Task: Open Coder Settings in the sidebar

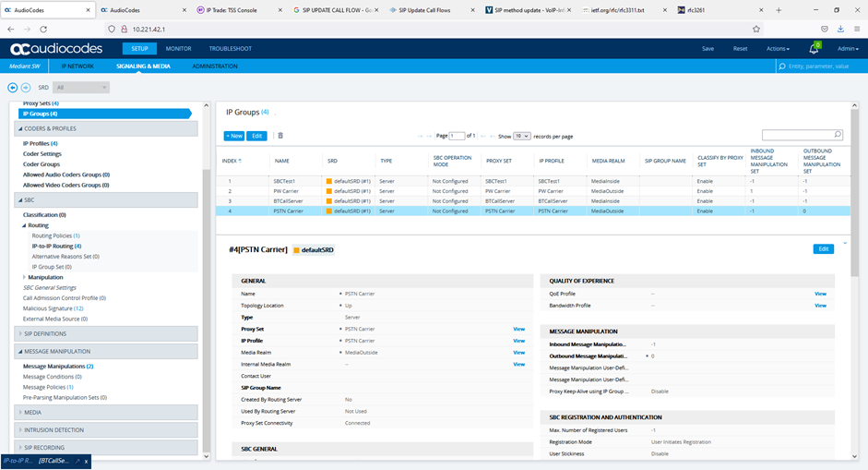Action: click(42, 154)
